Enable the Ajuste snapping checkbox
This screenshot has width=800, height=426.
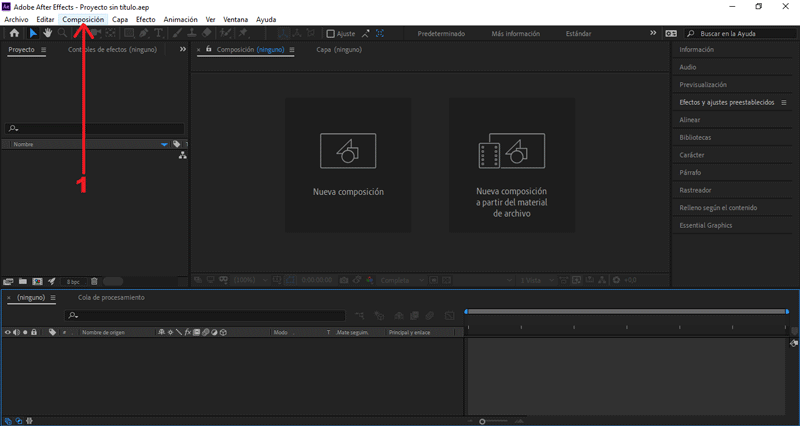click(x=331, y=34)
